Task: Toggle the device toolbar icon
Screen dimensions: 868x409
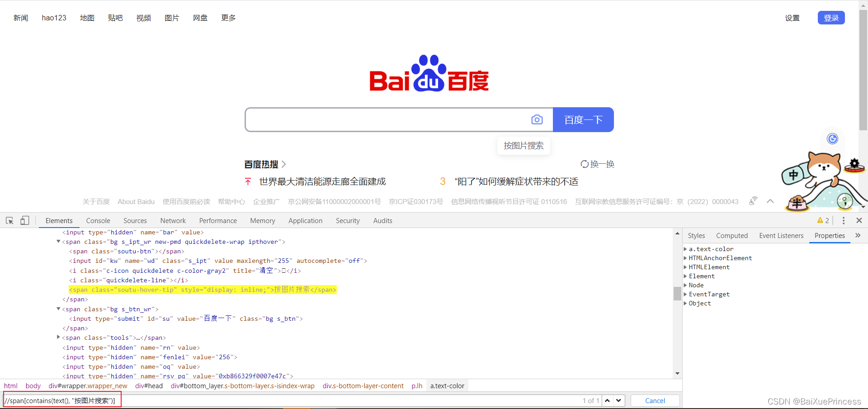Action: pyautogui.click(x=25, y=220)
